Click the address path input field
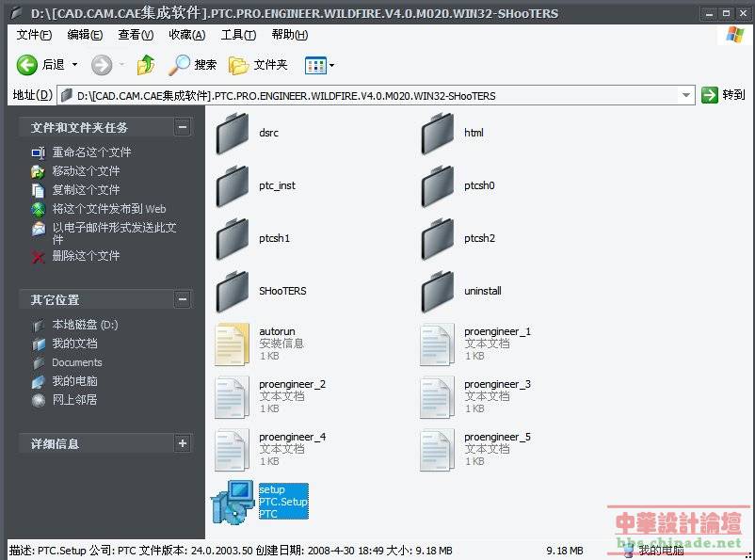 377,95
